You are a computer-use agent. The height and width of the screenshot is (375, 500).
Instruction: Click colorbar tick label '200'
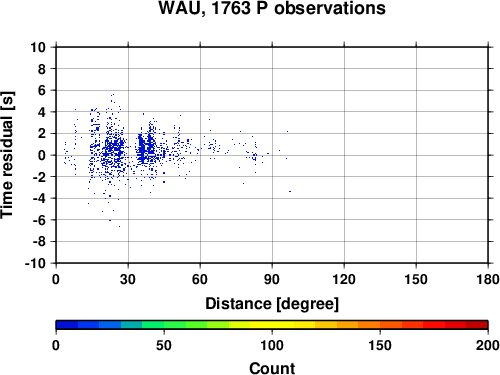pos(488,345)
